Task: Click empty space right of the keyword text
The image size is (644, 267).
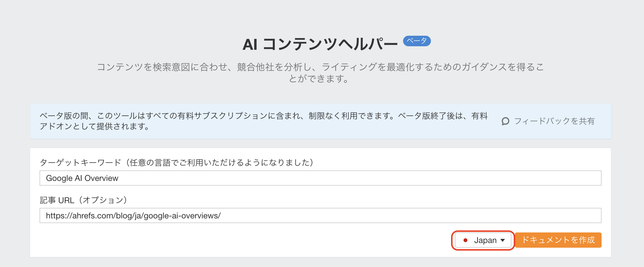Action: point(381,178)
